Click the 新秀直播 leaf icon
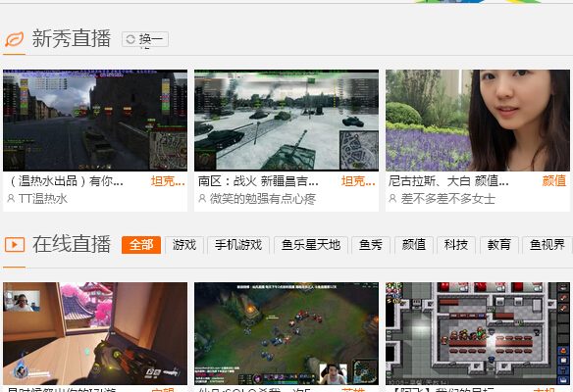Image resolution: width=573 pixels, height=392 pixels. click(15, 39)
